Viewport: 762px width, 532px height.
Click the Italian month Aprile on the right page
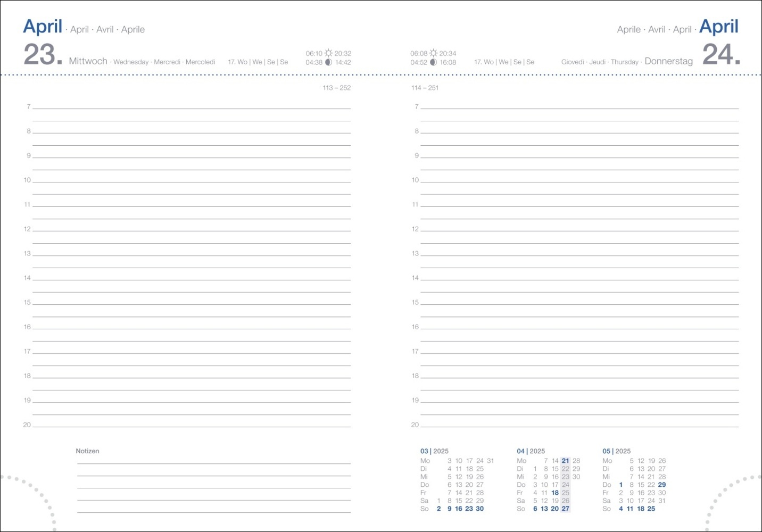[629, 29]
